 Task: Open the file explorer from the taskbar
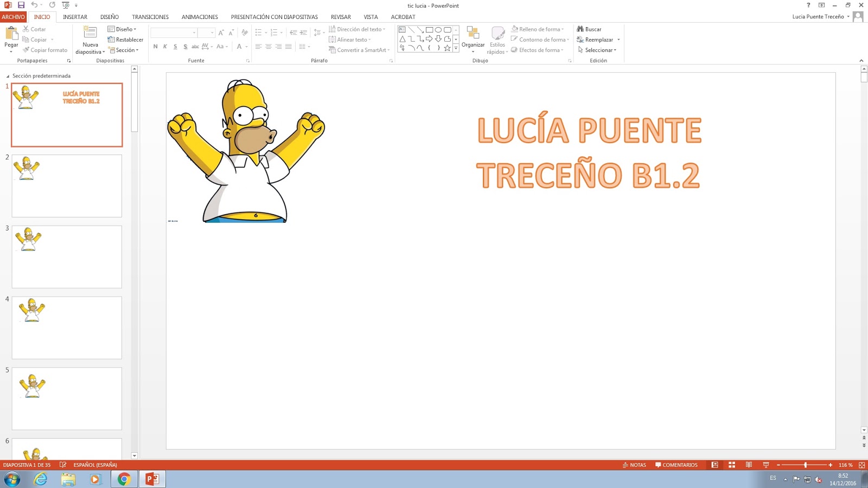point(68,479)
